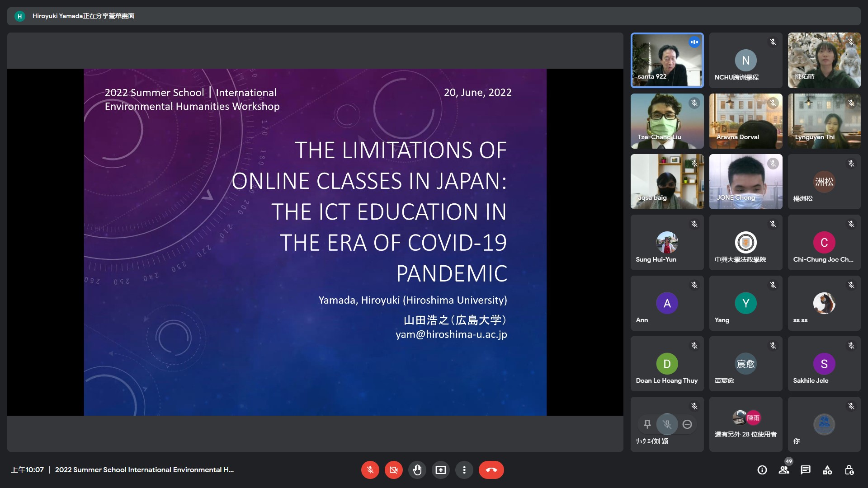The width and height of the screenshot is (868, 488).
Task: Click yam@hiroshima-u.ac.jp email on slide
Action: pos(451,335)
